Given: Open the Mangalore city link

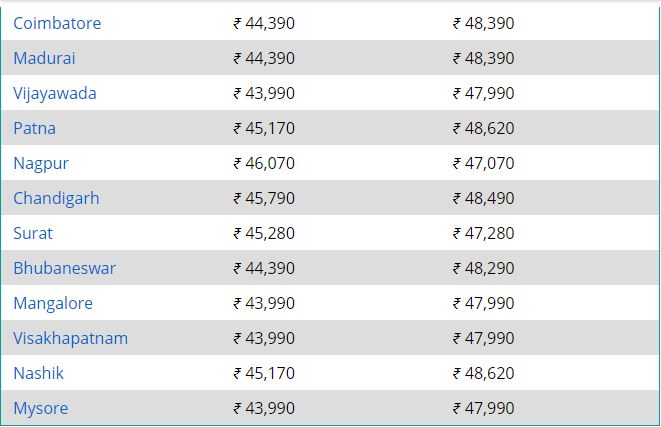Looking at the screenshot, I should (53, 303).
